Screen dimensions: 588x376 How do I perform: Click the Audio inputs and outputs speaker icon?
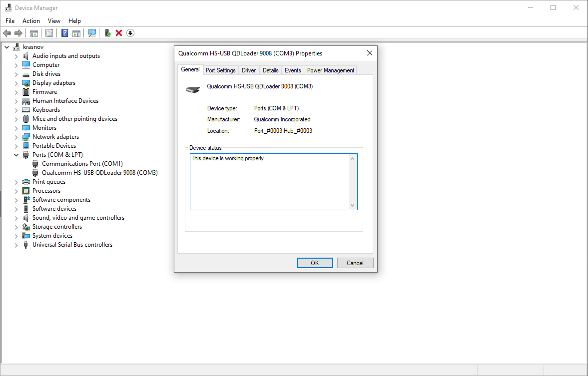coord(26,56)
